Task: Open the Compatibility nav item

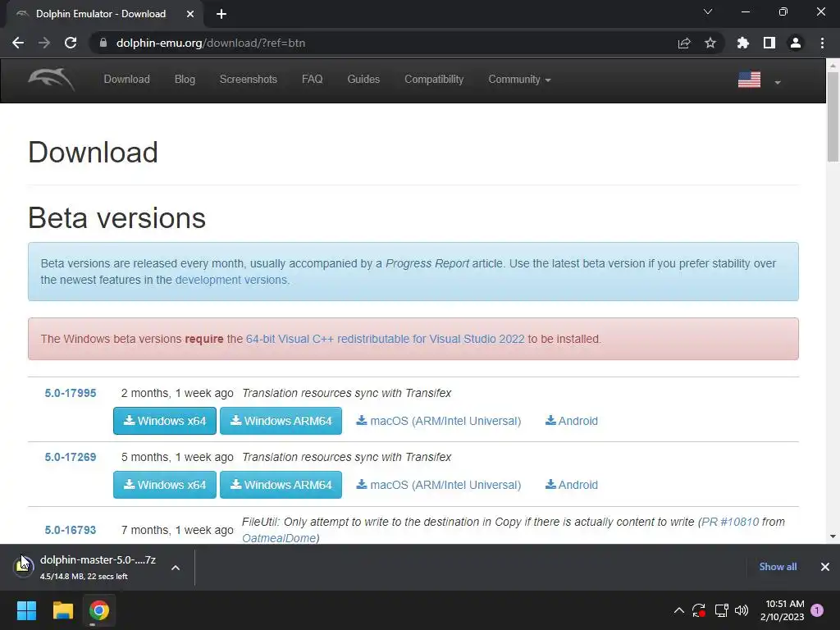Action: pyautogui.click(x=434, y=80)
